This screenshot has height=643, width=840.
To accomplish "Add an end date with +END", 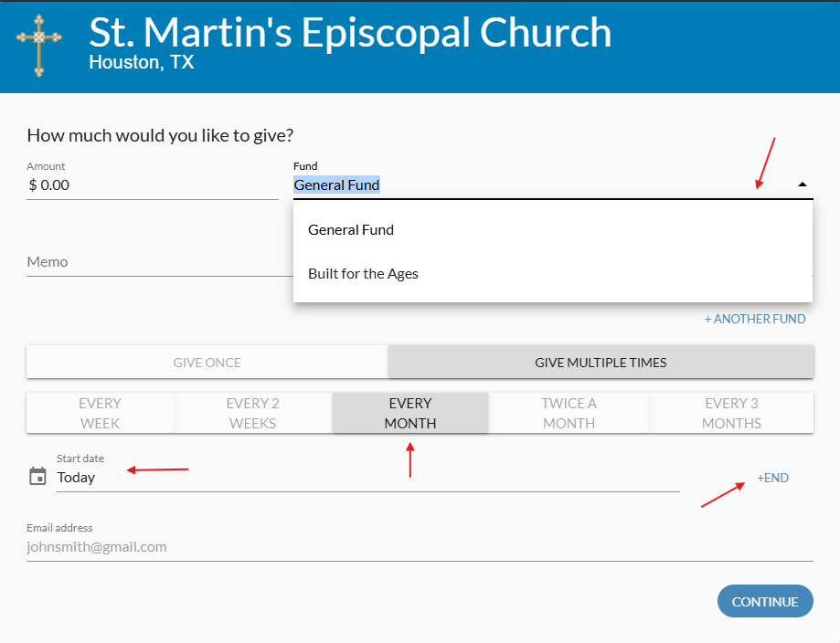I will (772, 478).
